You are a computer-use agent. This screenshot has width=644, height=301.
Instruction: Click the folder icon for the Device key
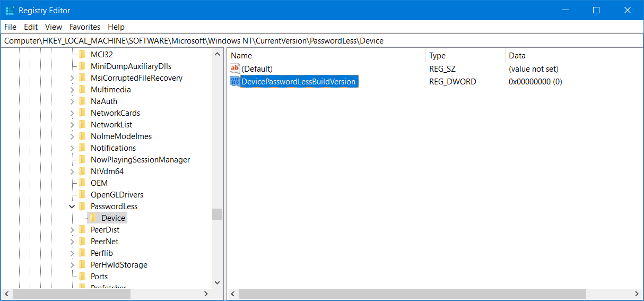(93, 218)
